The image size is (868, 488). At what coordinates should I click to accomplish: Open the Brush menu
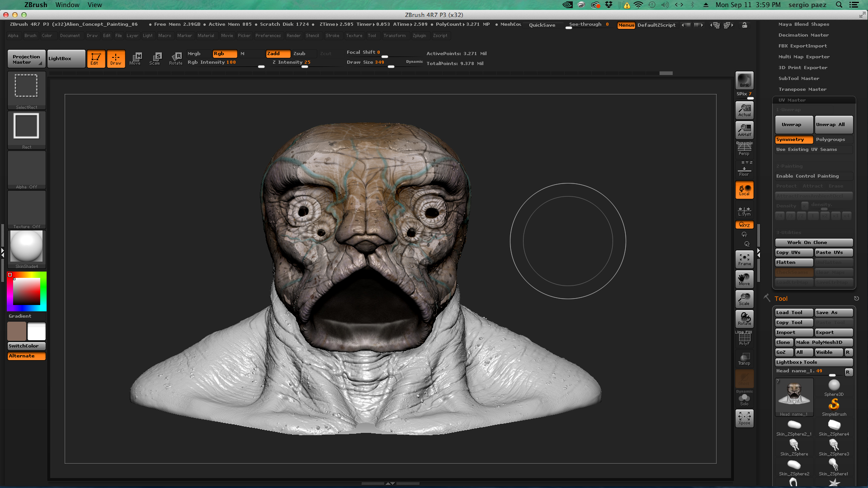[30, 36]
